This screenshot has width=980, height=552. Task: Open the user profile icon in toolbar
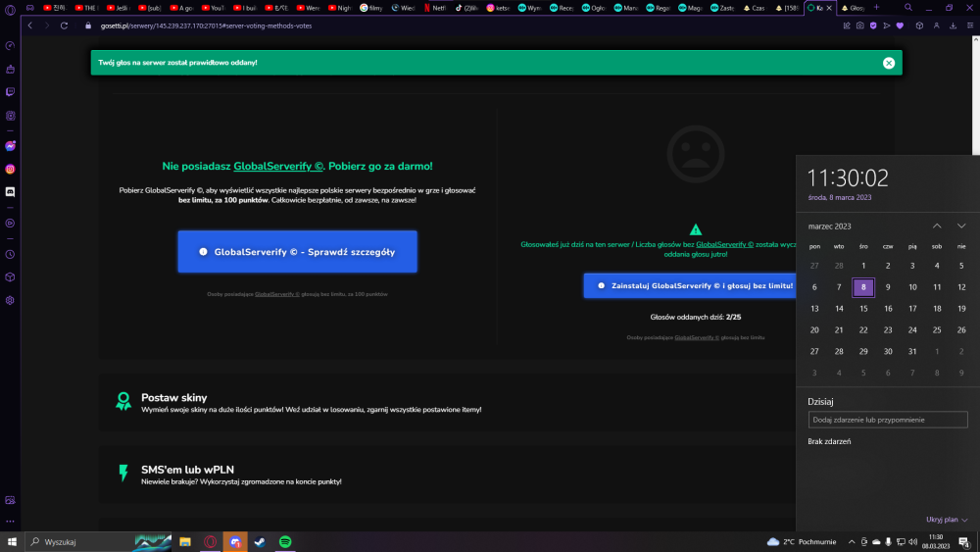click(936, 25)
